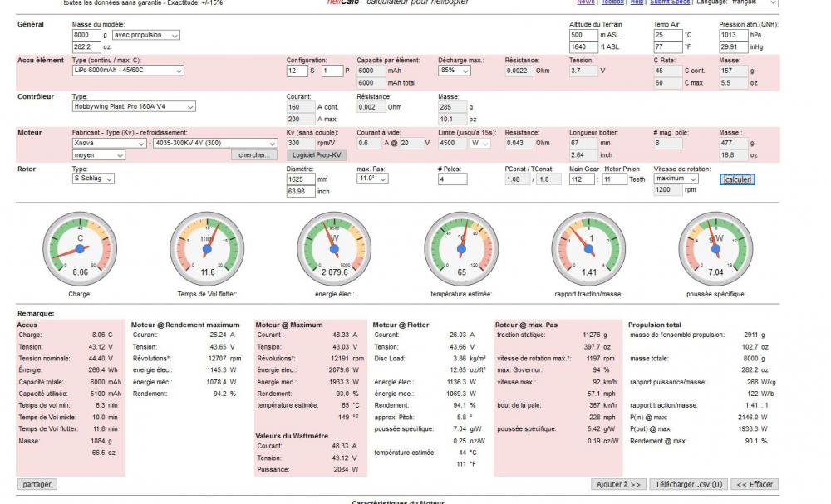Launch the Logiciel Prop-KV tool
The image size is (831, 504).
click(317, 155)
